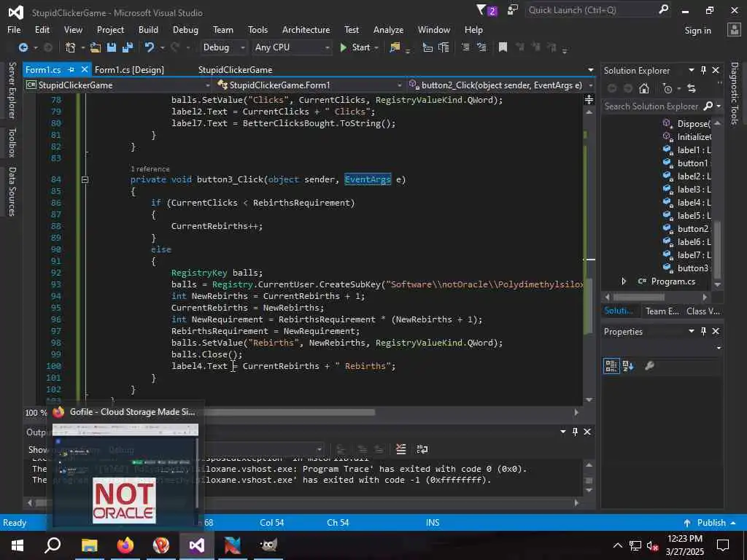Expand the Program.cs tree node
The height and width of the screenshot is (560, 747).
624,281
